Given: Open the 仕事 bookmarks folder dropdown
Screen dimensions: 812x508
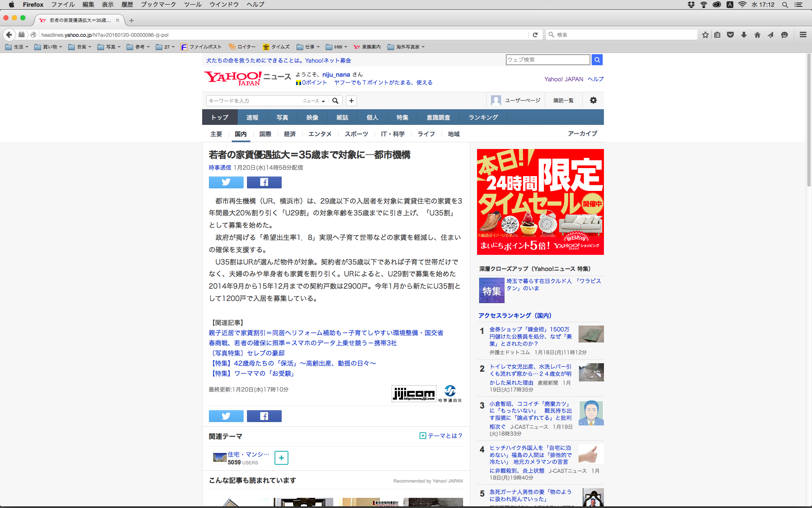Looking at the screenshot, I should coord(308,47).
